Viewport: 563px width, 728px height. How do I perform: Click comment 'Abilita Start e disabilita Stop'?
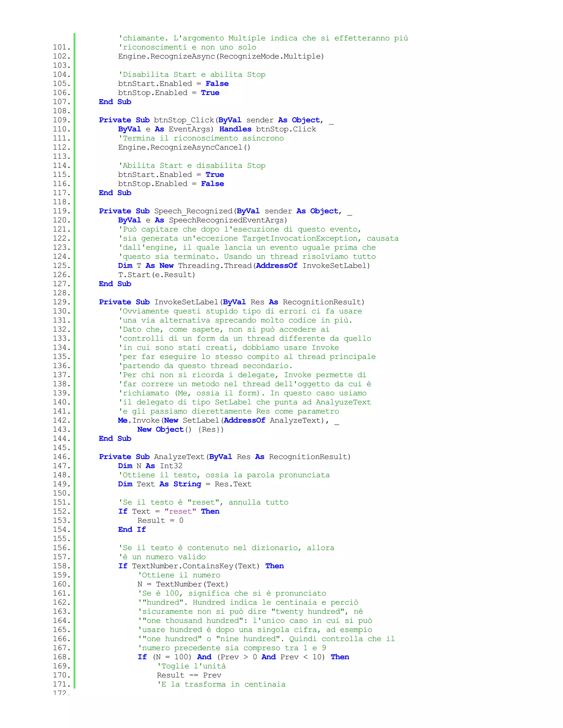[x=192, y=166]
